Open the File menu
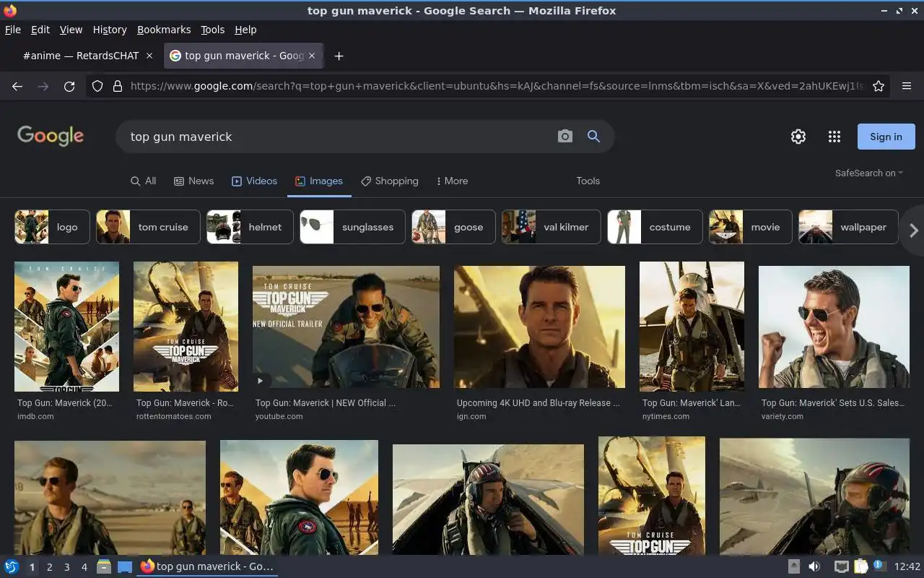The image size is (924, 578). [x=13, y=30]
